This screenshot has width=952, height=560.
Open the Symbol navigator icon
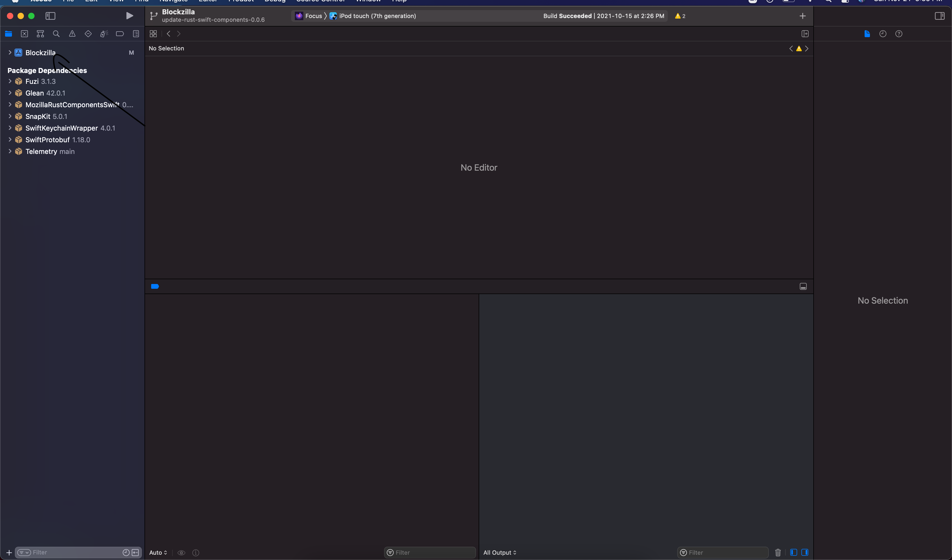pos(40,34)
